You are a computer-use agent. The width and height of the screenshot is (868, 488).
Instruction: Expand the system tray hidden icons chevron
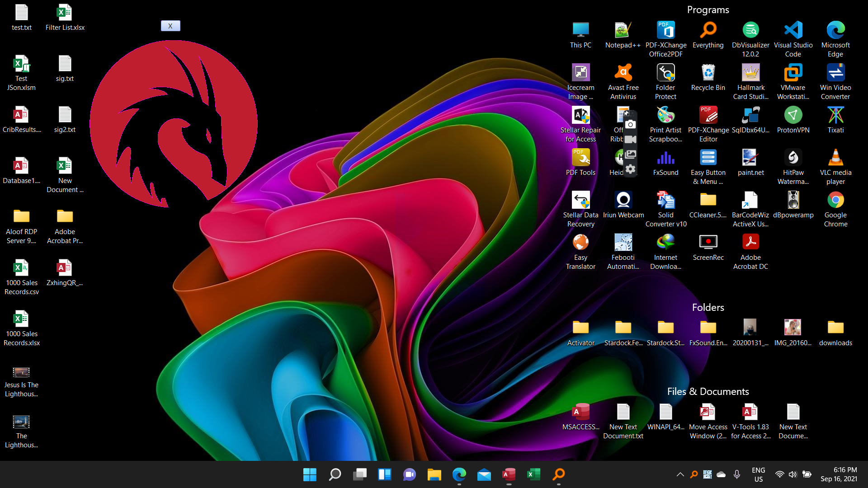(680, 474)
